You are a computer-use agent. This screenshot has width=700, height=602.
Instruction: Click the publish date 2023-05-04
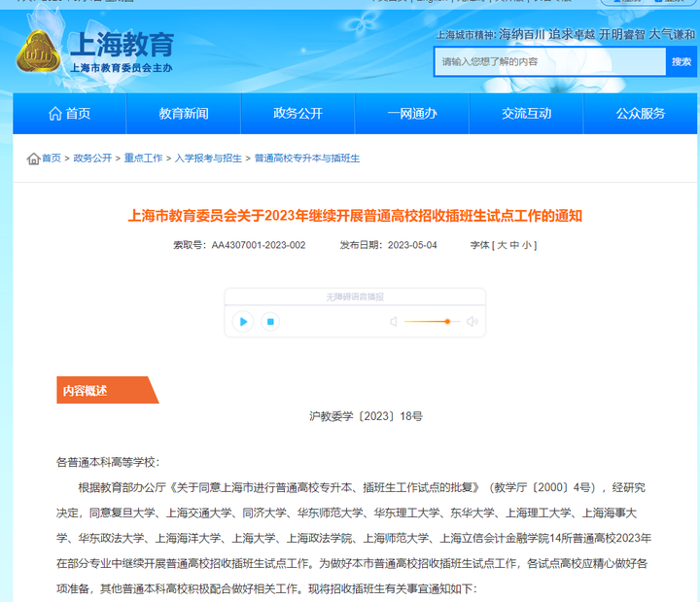point(412,245)
